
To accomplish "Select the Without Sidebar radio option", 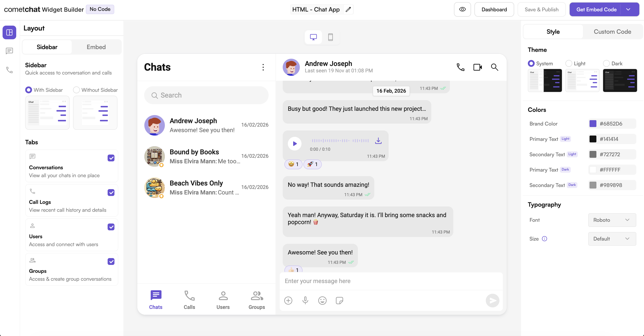I will click(x=76, y=90).
